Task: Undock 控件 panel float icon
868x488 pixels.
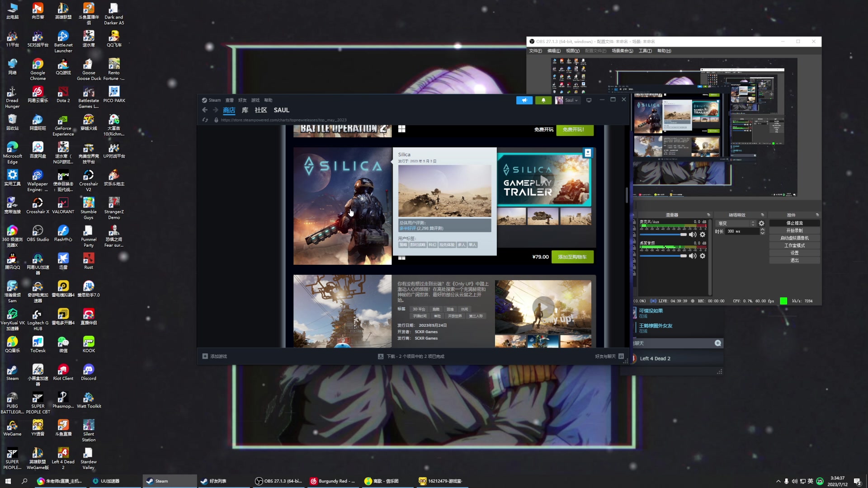Action: (817, 215)
